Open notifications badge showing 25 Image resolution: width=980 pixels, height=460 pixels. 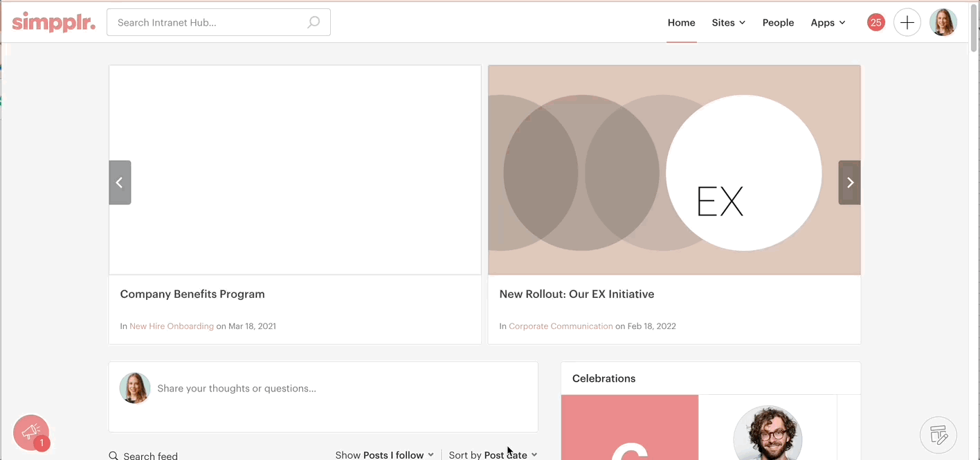coord(876,22)
